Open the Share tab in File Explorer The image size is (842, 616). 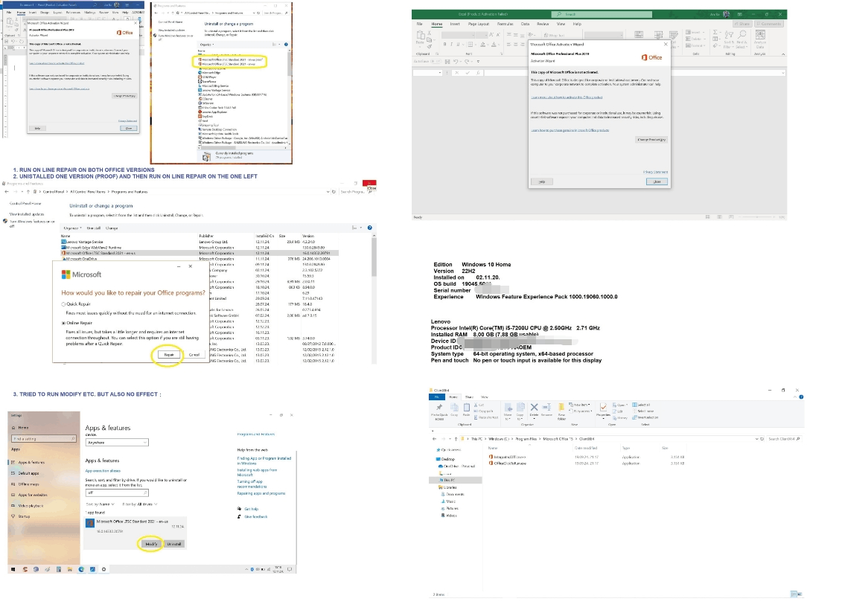pos(469,397)
